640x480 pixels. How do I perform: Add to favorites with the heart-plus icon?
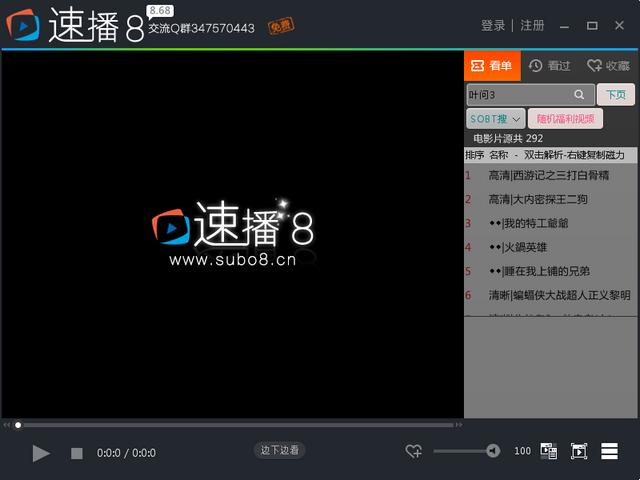[413, 451]
